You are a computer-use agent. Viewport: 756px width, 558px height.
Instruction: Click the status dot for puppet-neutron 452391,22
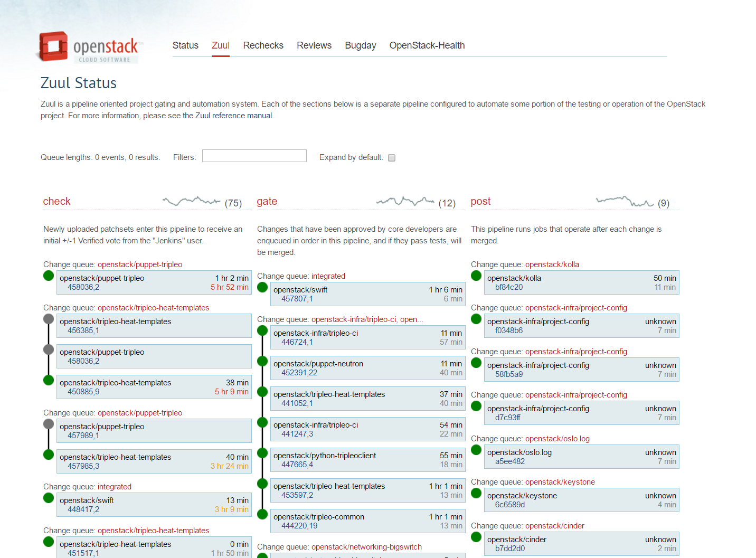tap(262, 361)
